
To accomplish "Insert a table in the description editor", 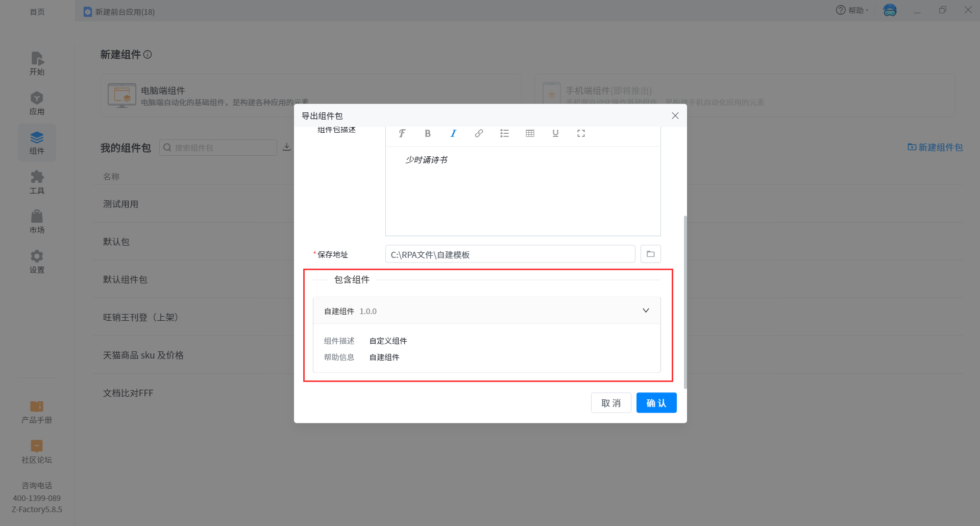I will pos(530,133).
